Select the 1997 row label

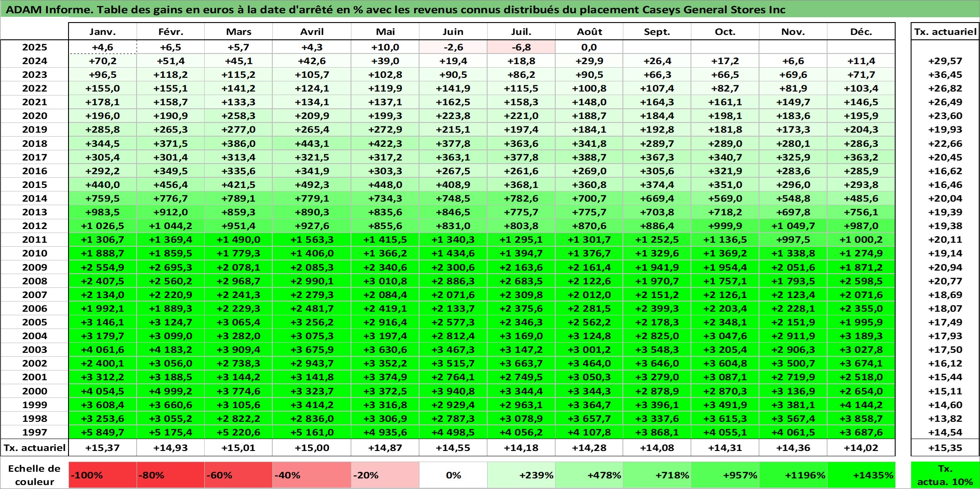(34, 432)
